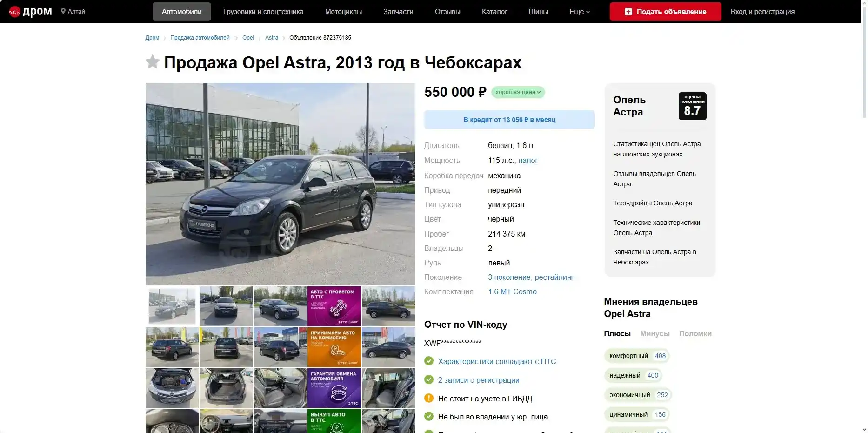868x433 pixels.
Task: Expand the хорошая цена price badge
Action: pyautogui.click(x=518, y=92)
